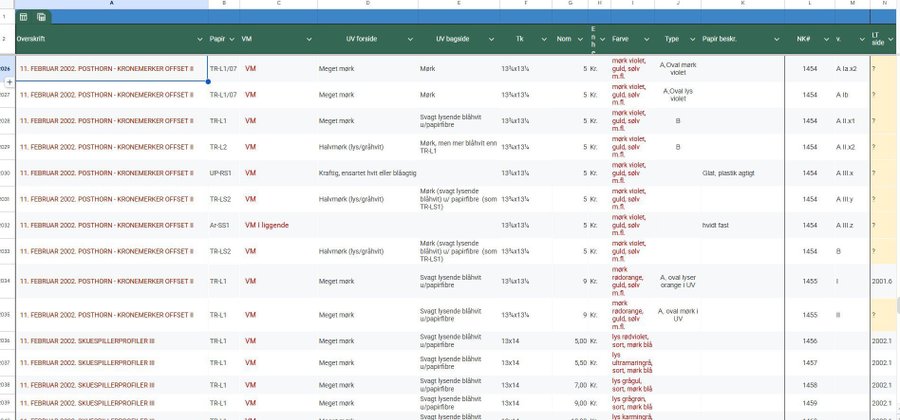This screenshot has width=900, height=420.
Task: Click the plus button below row 1026
Action: click(x=9, y=80)
